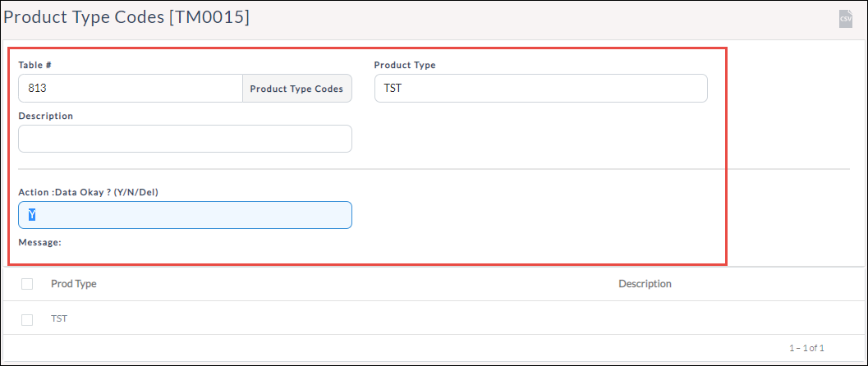Check the checkbox for the TST row
Screen dimensions: 868x366
coord(27,319)
